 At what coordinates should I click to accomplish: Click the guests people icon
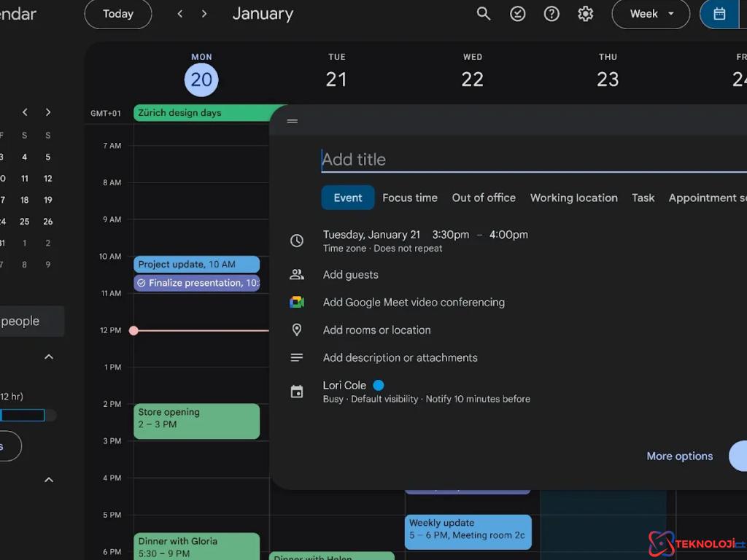(296, 275)
